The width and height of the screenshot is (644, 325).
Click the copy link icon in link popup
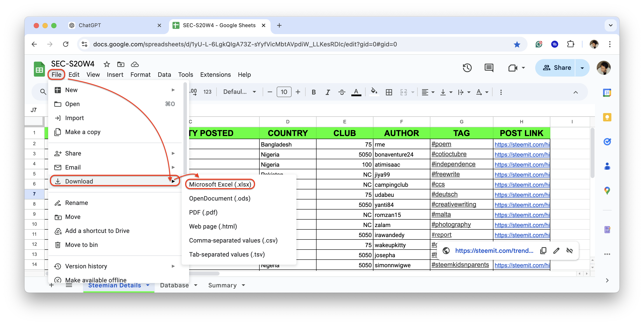[543, 251]
